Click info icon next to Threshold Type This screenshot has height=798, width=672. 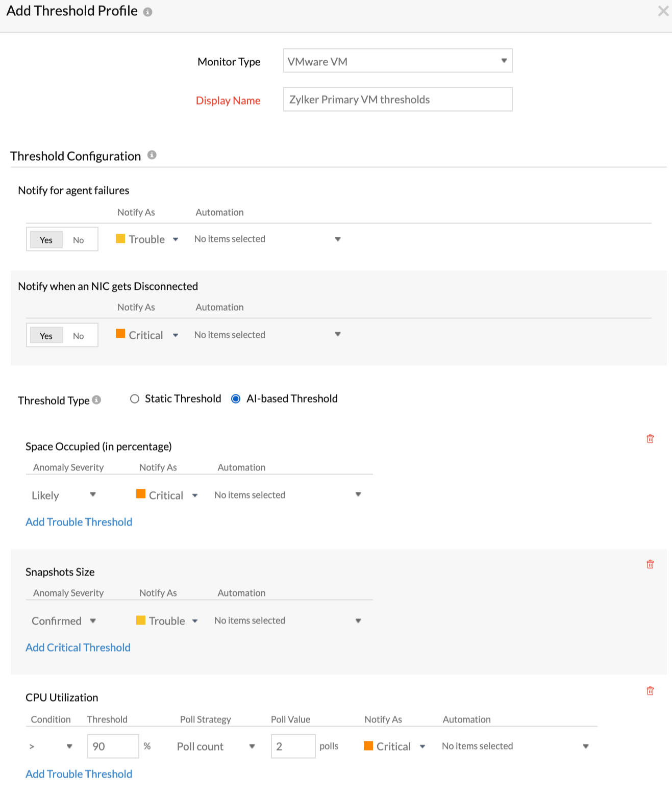[96, 400]
